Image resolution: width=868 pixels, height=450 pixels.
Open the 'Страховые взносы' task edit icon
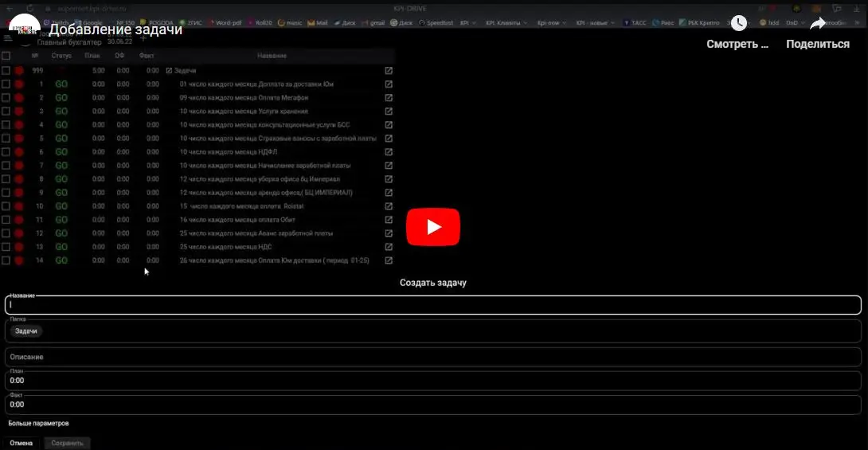(x=389, y=139)
